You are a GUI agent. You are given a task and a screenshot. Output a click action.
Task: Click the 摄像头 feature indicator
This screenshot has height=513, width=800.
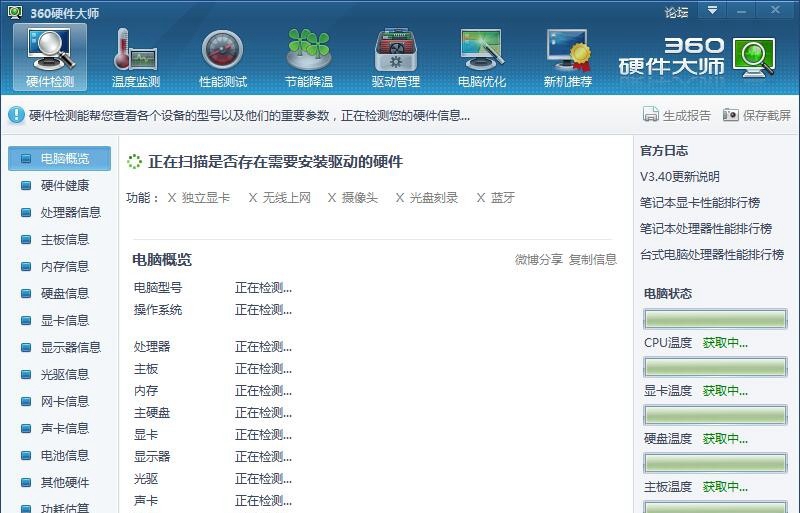[353, 198]
